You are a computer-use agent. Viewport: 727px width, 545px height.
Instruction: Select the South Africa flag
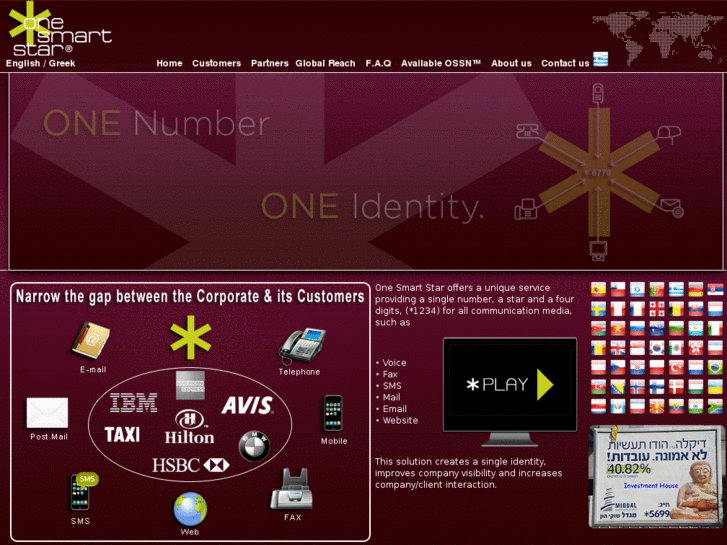tap(715, 406)
